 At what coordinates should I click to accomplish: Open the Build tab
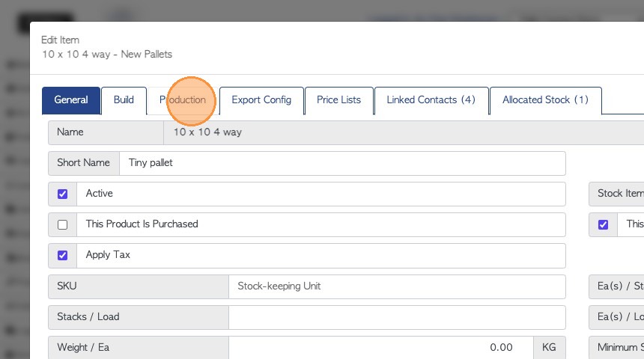(124, 100)
